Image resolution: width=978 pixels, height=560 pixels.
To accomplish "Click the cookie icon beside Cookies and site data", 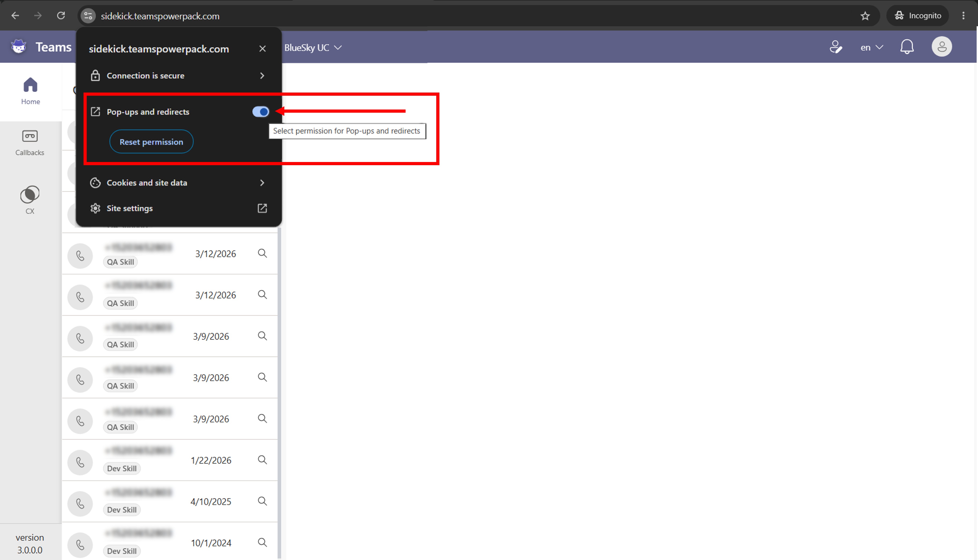I will coord(95,183).
